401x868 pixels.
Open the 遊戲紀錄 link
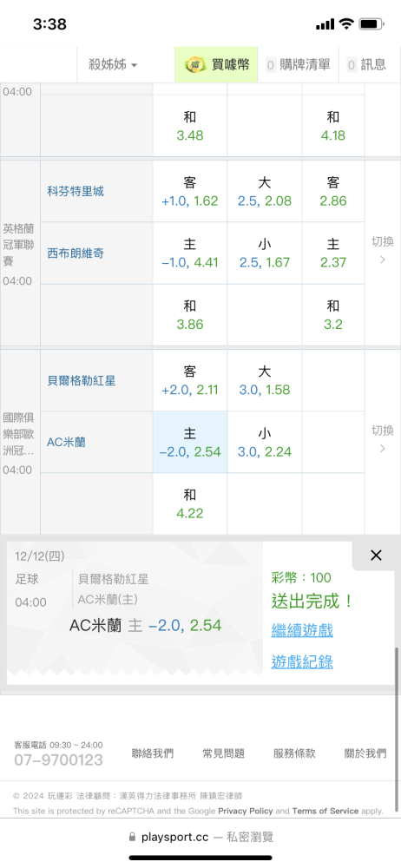pos(302,661)
